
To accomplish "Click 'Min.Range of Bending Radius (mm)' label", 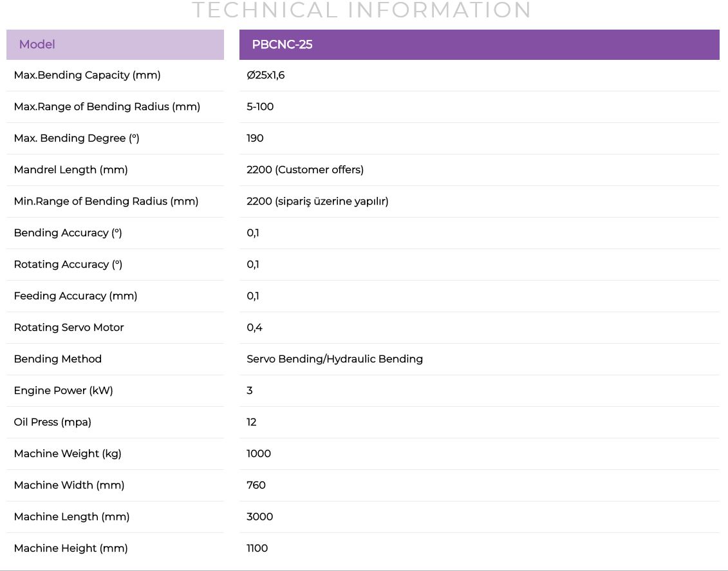I will [x=106, y=201].
